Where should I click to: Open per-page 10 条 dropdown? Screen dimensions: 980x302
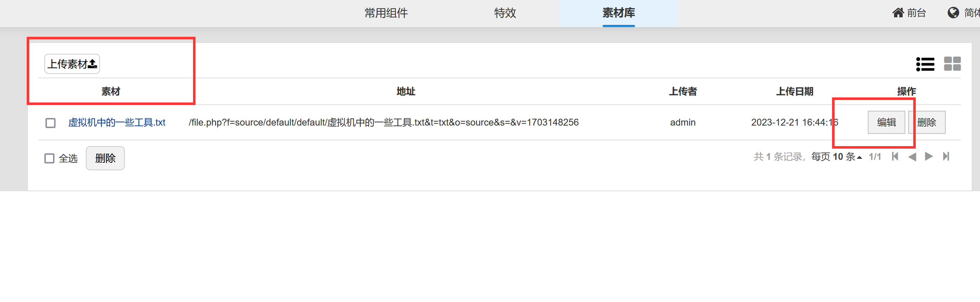pos(836,157)
